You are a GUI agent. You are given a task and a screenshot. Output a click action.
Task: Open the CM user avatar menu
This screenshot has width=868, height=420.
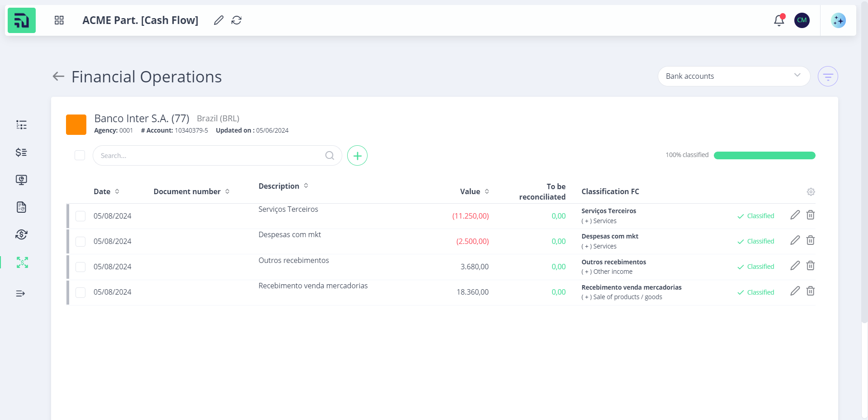[x=802, y=20]
